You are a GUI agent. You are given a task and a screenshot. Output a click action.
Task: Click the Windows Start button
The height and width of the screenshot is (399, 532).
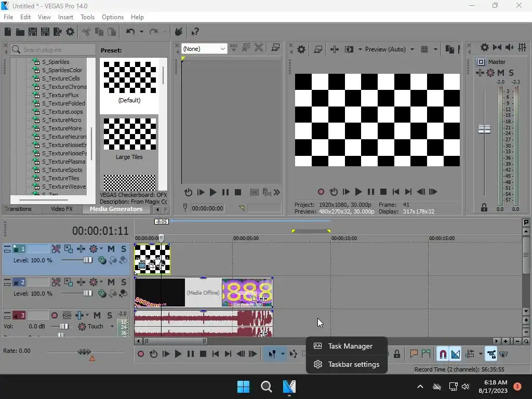tap(243, 387)
